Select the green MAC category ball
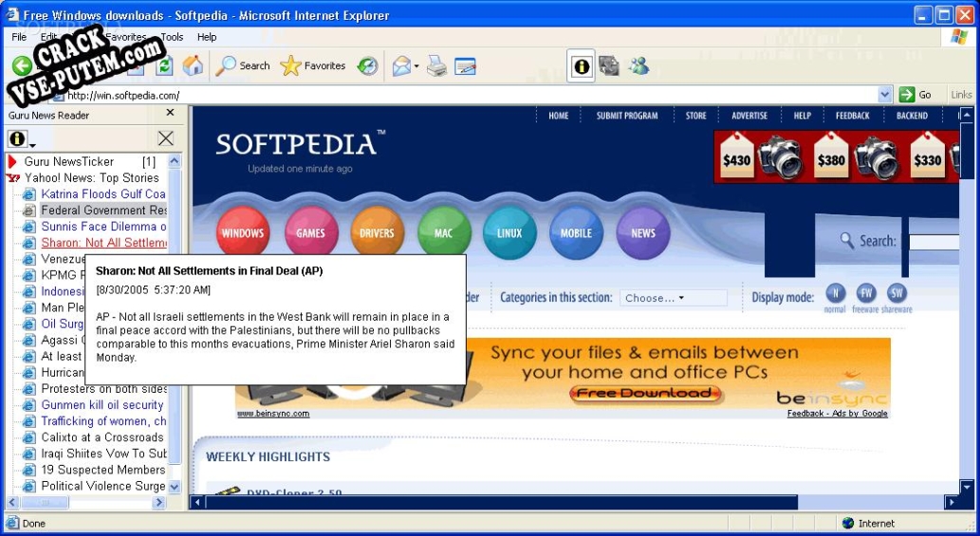 444,233
